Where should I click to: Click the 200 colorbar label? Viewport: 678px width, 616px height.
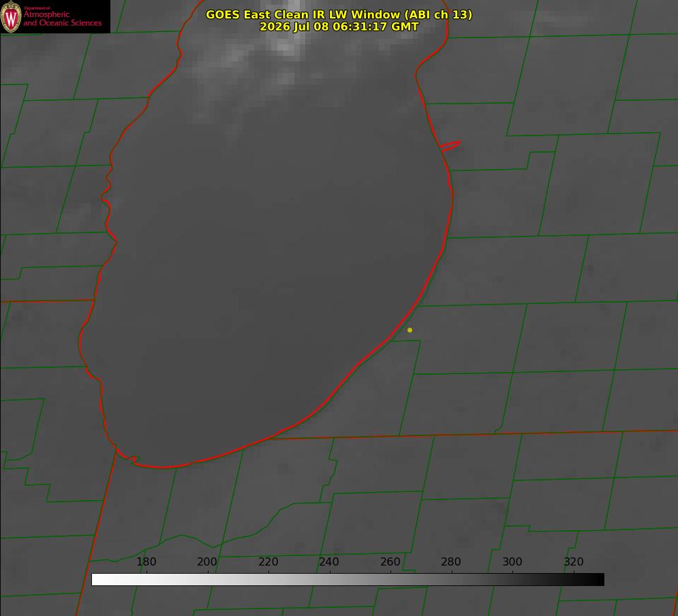tap(207, 561)
